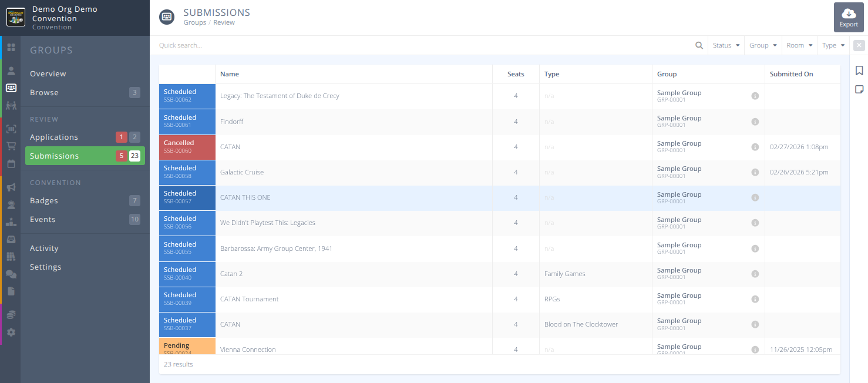Click the bookmark icon on right panel
Screen dimensions: 868x383
click(x=859, y=70)
